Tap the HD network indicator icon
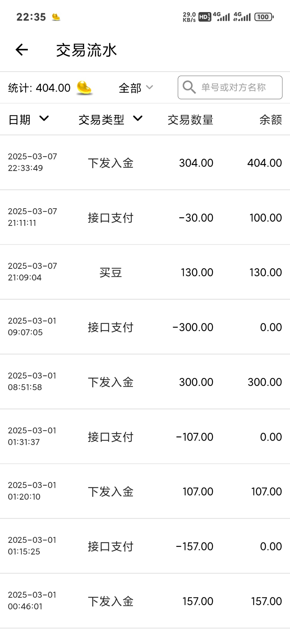Screen dimensions: 290x644 point(205,17)
